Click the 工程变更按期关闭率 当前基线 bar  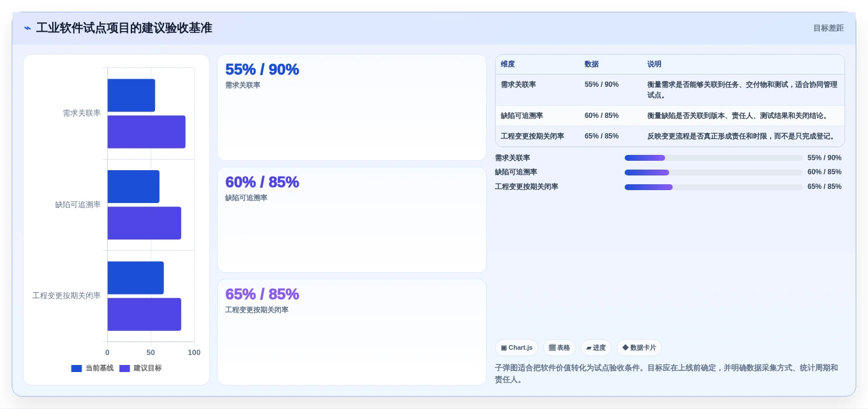(x=135, y=278)
